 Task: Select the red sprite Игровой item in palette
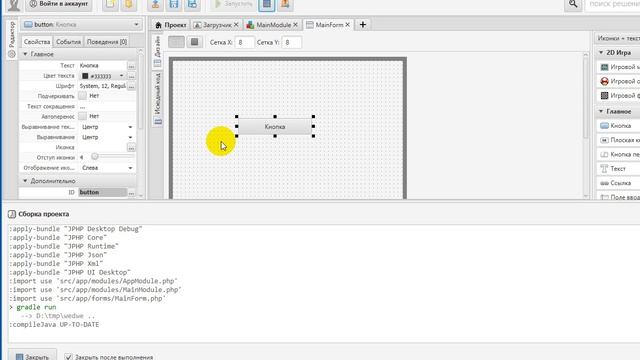(618, 81)
